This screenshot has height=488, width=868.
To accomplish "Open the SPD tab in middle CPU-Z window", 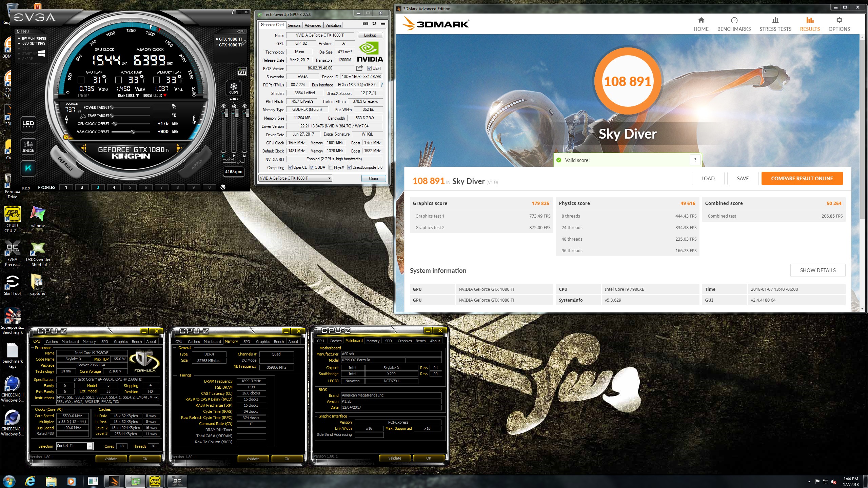I will tap(246, 342).
